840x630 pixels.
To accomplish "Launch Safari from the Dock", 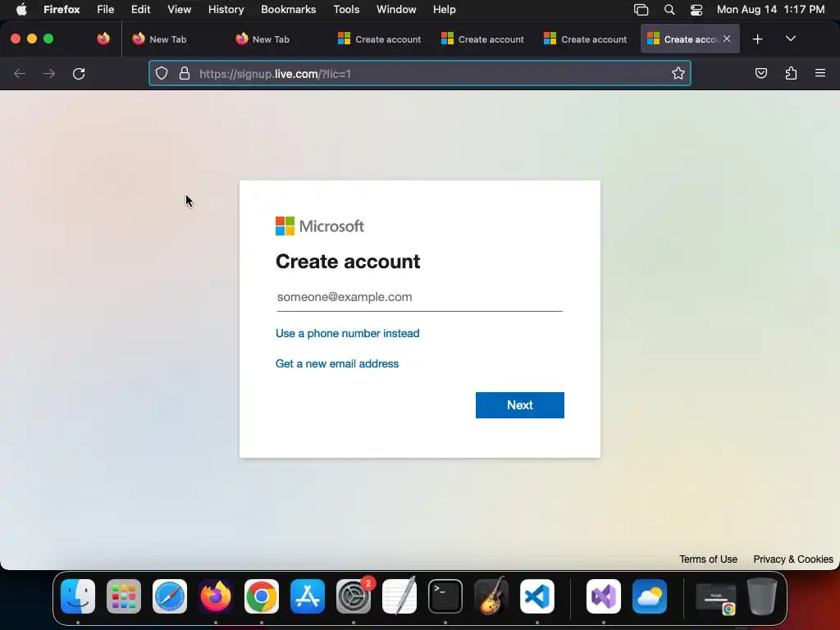I will point(170,596).
